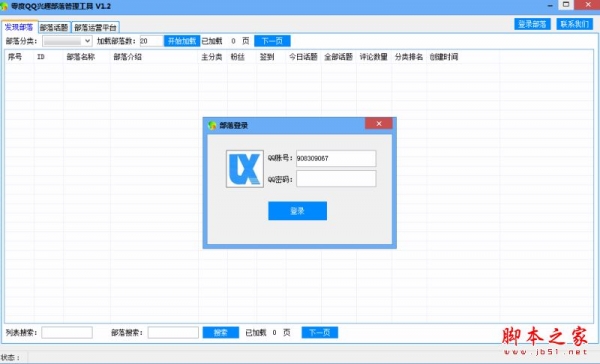Click the 今日话题 column header
600x364 pixels.
click(x=303, y=57)
